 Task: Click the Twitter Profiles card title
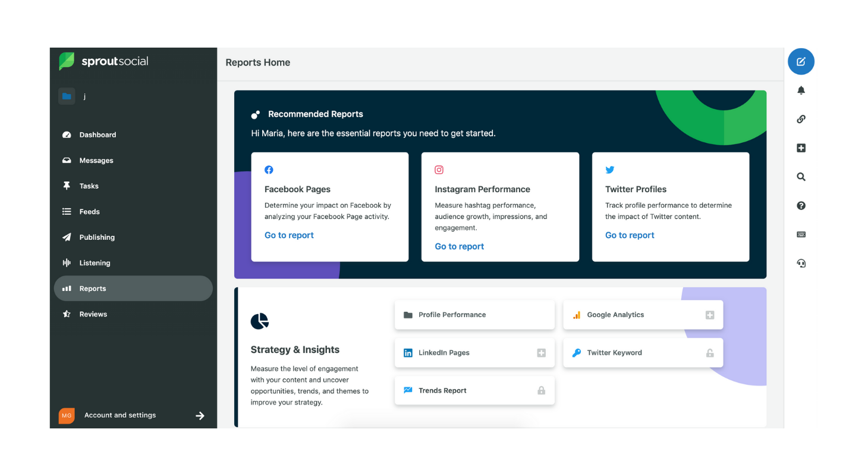click(x=636, y=189)
